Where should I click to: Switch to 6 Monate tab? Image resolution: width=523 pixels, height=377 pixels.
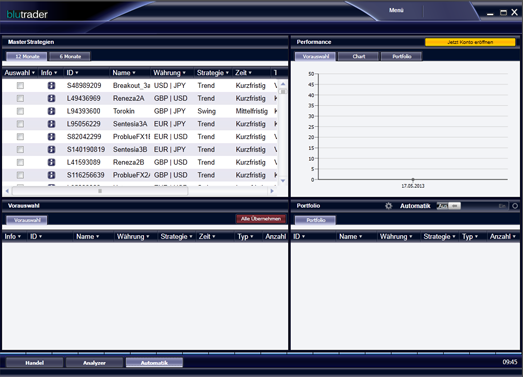pos(70,56)
